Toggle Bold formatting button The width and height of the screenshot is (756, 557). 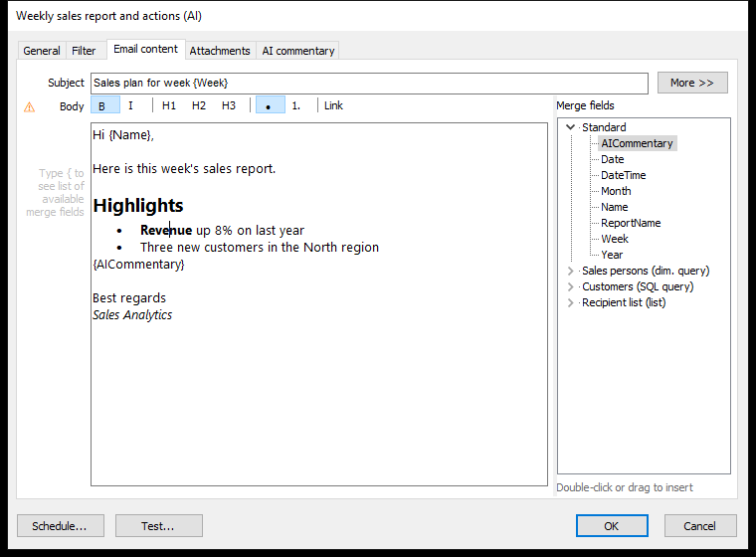105,105
